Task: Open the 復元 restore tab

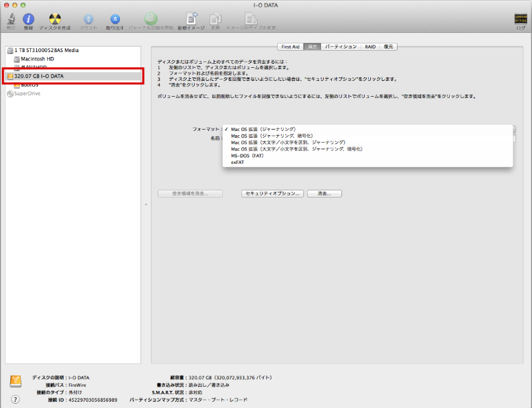Action: [389, 47]
